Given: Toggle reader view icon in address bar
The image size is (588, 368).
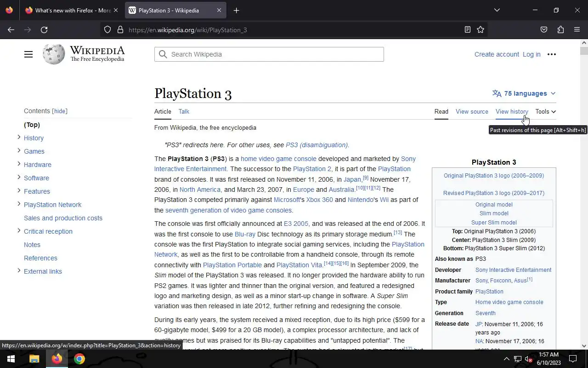Looking at the screenshot, I should click(467, 30).
